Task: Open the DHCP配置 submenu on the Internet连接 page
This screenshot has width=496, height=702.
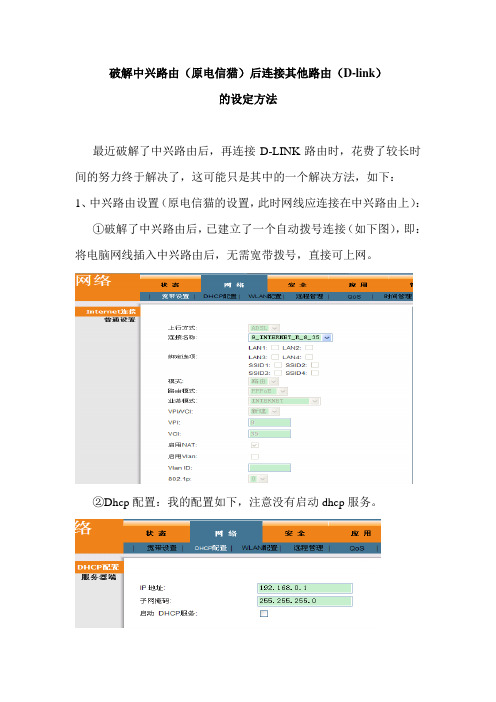Action: coord(220,296)
